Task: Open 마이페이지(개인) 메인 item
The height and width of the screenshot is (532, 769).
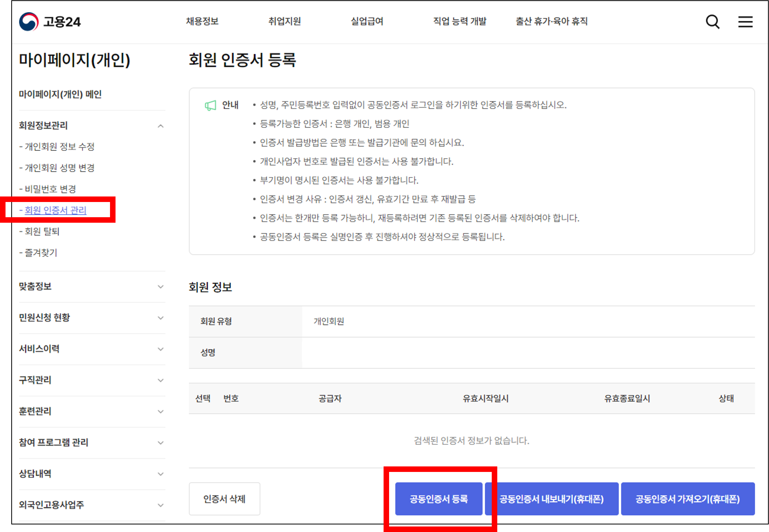Action: coord(60,94)
